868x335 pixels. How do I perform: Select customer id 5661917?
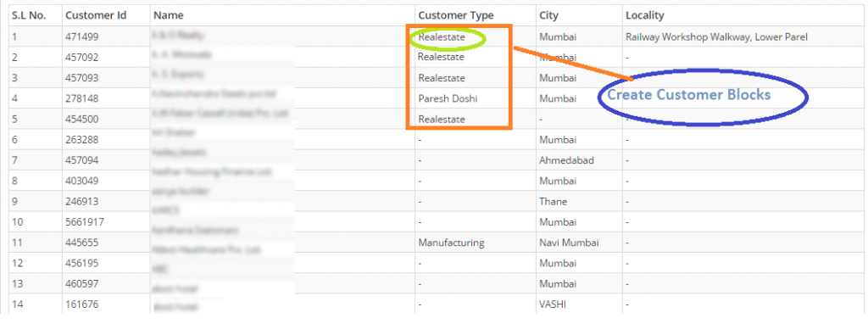click(85, 222)
